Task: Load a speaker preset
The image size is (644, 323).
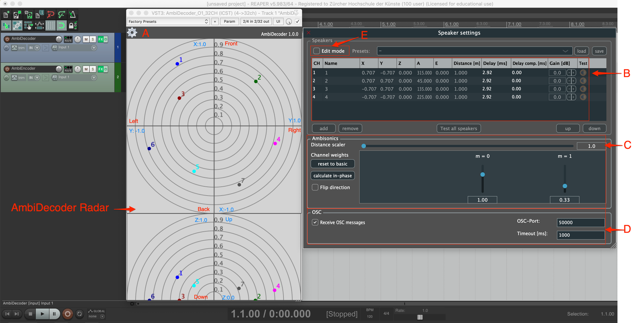Action: (x=582, y=51)
